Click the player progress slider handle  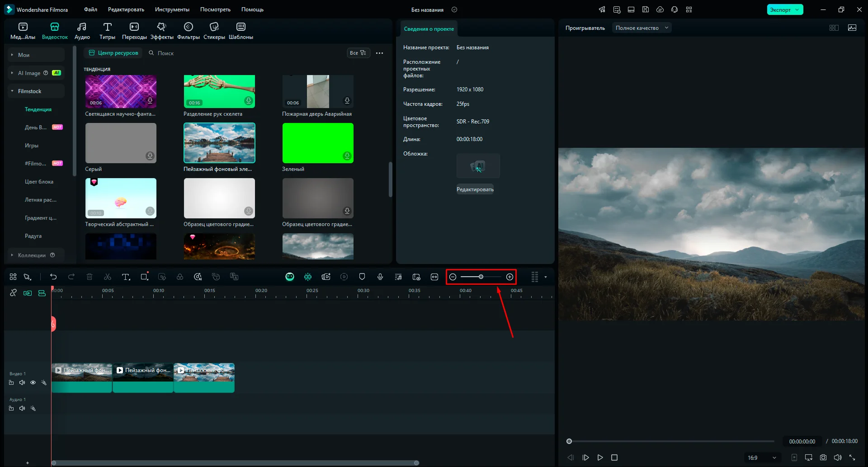(569, 441)
